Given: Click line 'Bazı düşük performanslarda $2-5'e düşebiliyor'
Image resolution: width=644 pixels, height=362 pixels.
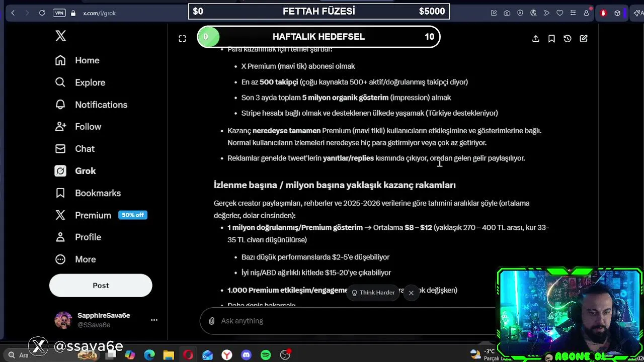Looking at the screenshot, I should [315, 257].
